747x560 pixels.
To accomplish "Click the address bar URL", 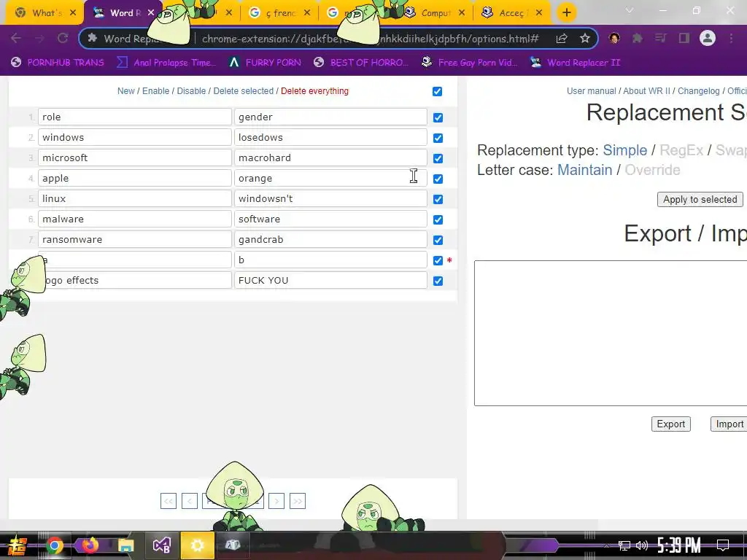I will pyautogui.click(x=370, y=39).
